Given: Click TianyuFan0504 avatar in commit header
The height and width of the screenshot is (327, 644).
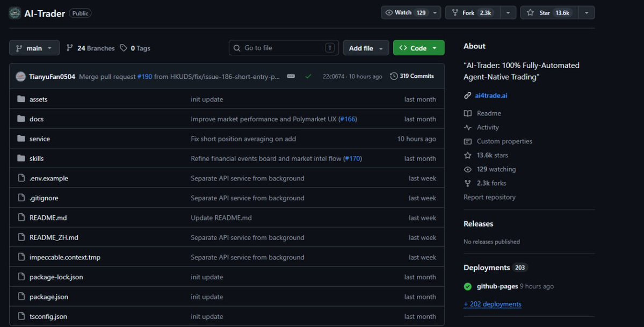Looking at the screenshot, I should coord(20,76).
